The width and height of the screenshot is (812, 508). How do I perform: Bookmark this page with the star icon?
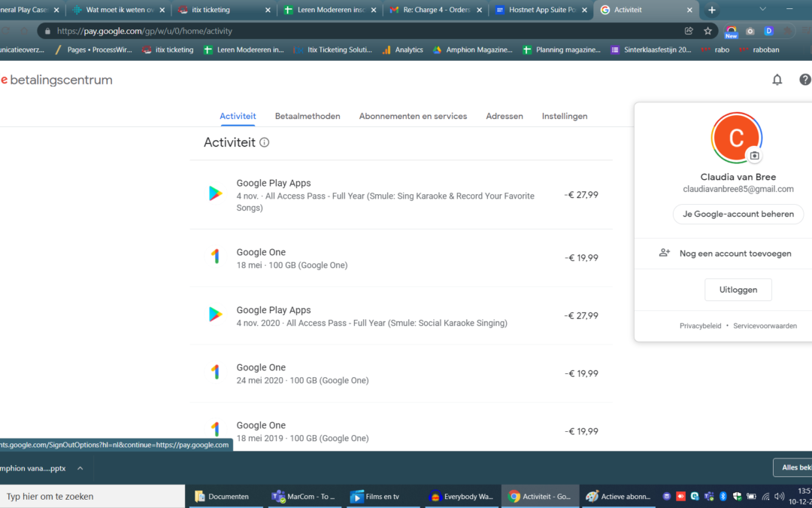(x=708, y=31)
